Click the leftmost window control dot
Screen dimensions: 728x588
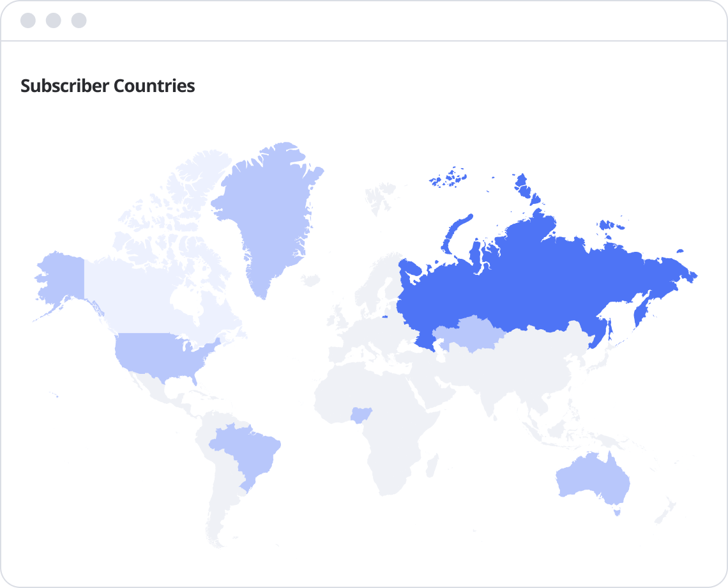(28, 20)
